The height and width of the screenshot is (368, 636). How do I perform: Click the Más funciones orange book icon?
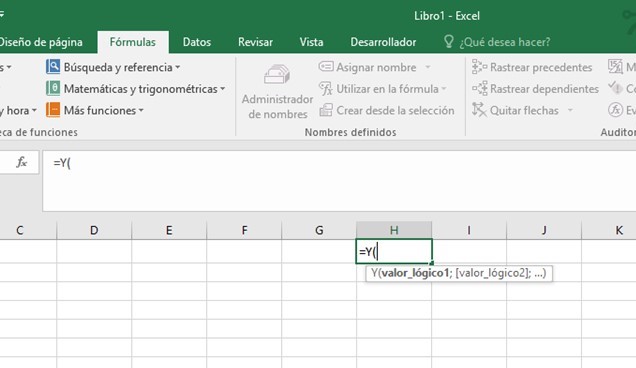click(53, 110)
